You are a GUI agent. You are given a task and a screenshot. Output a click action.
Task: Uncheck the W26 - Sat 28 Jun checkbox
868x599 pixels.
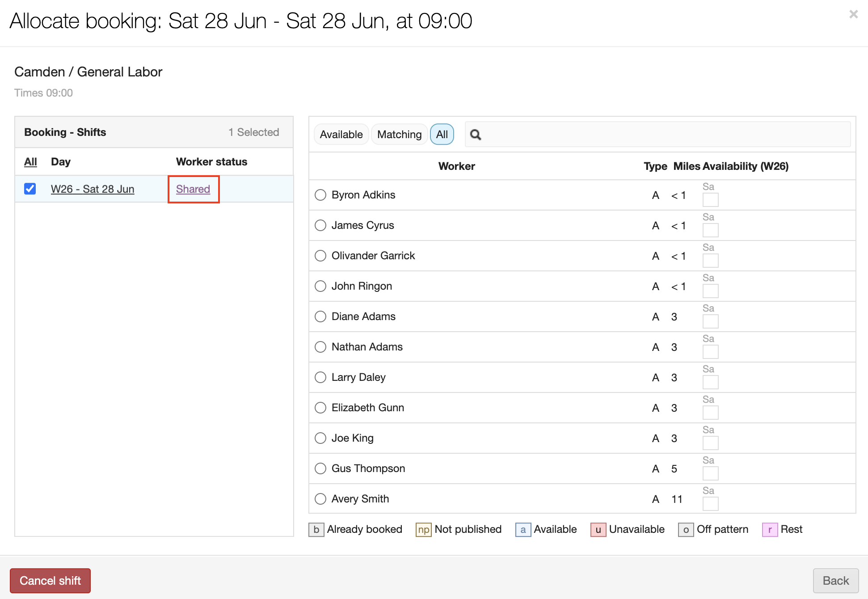pos(30,189)
